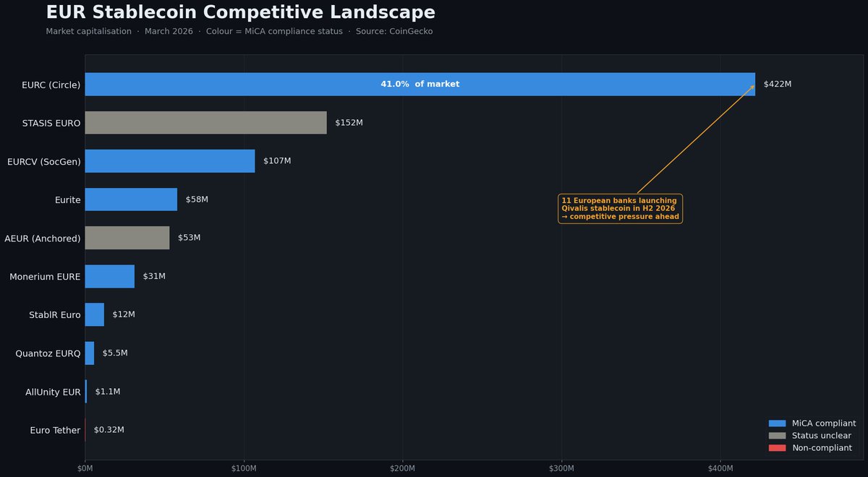Click the EURCV (SocGen) bar
Viewport: 868px width, 477px height.
coord(170,161)
